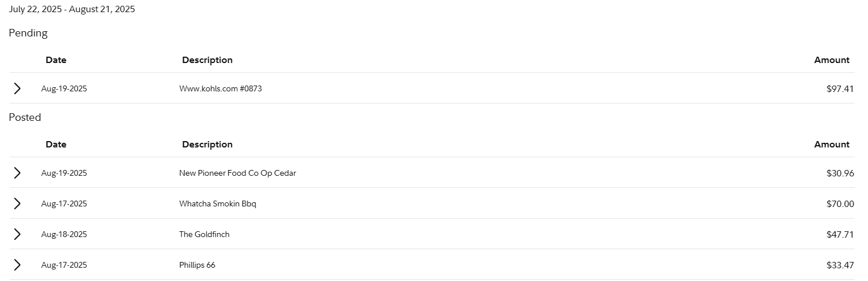Click Whatcha Smokin Bbq description text
This screenshot has width=868, height=281.
pos(217,204)
